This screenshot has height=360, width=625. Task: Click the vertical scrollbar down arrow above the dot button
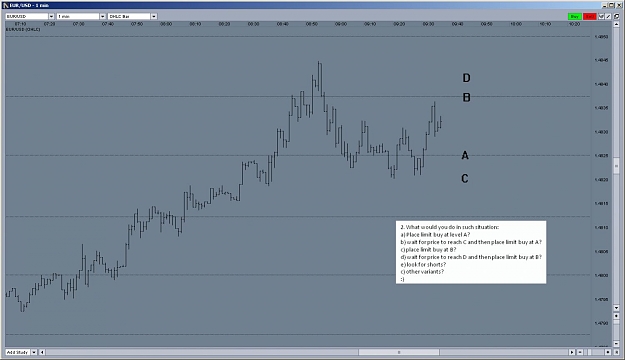(616, 308)
